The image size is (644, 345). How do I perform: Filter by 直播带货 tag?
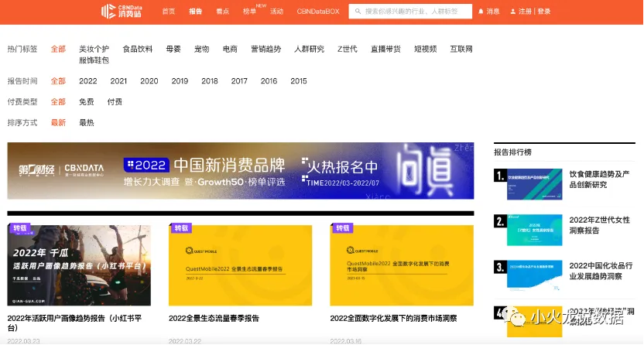point(385,50)
